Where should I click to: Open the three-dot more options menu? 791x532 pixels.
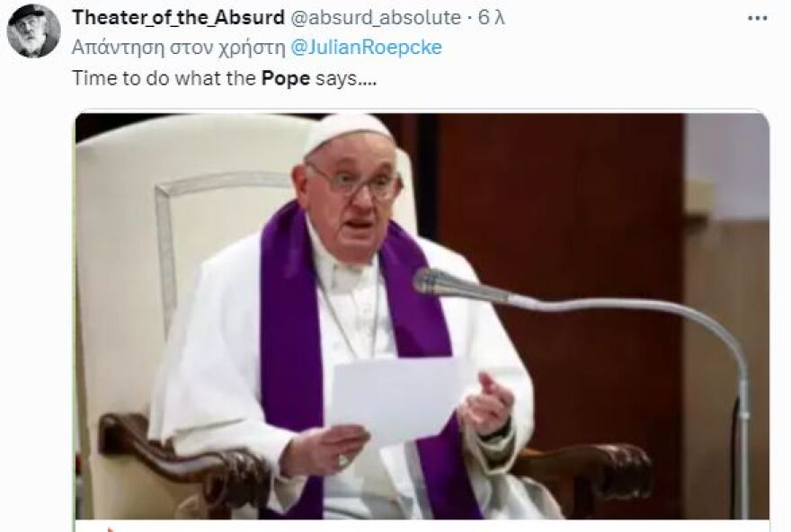pos(757,19)
